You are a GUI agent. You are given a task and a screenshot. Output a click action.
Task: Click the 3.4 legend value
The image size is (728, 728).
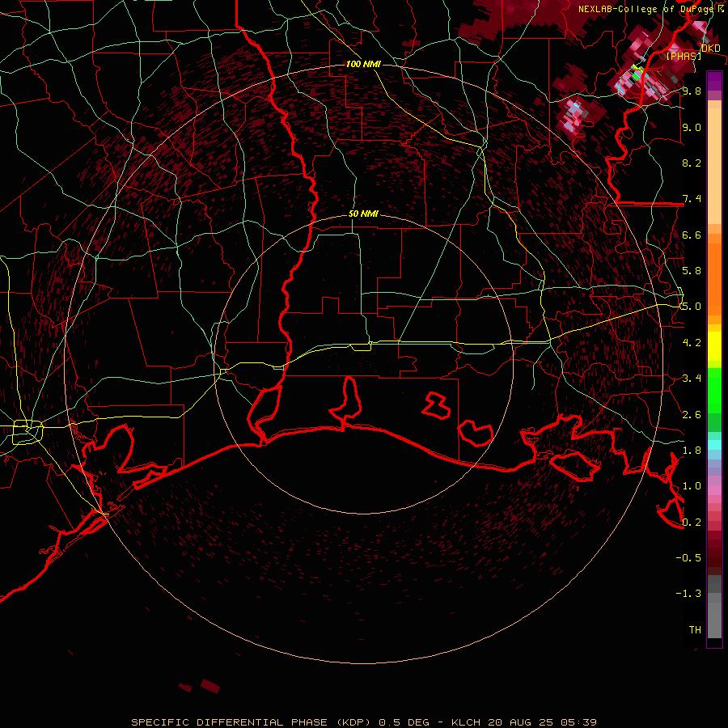tap(692, 379)
